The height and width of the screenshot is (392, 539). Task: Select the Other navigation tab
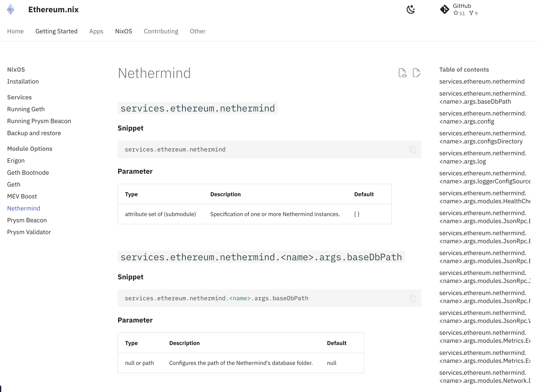[x=197, y=31]
